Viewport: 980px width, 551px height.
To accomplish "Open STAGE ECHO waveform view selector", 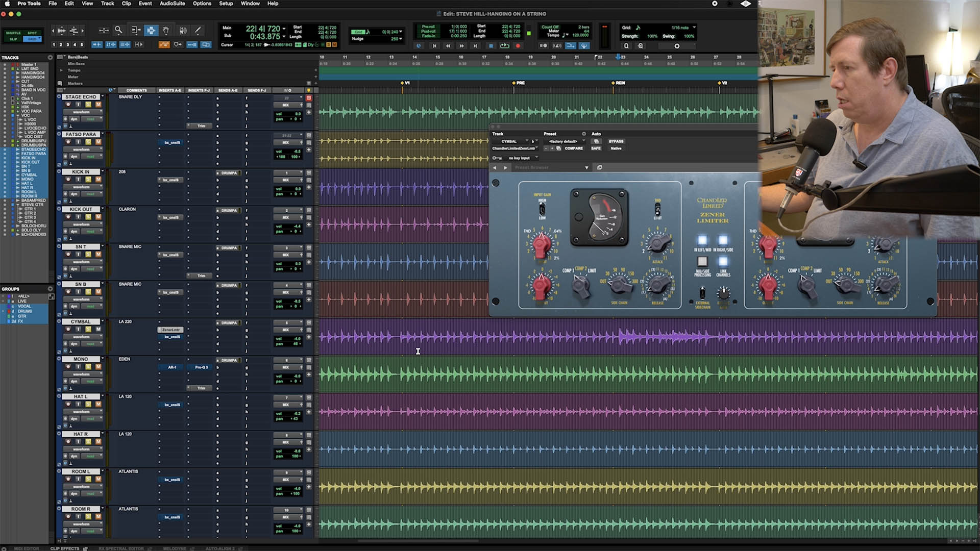I will point(83,112).
